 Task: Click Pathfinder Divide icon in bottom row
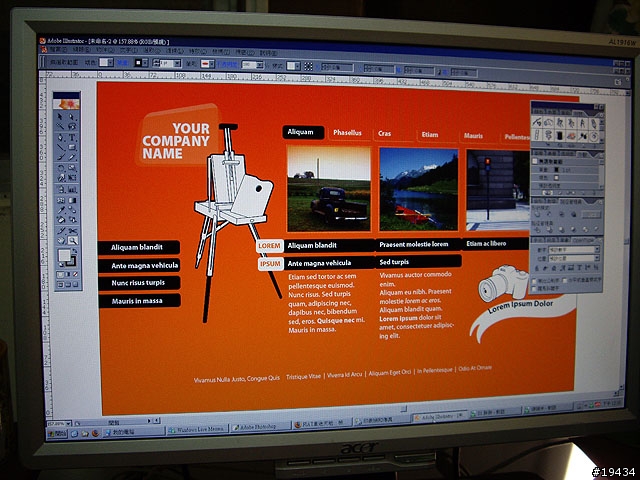tap(538, 229)
